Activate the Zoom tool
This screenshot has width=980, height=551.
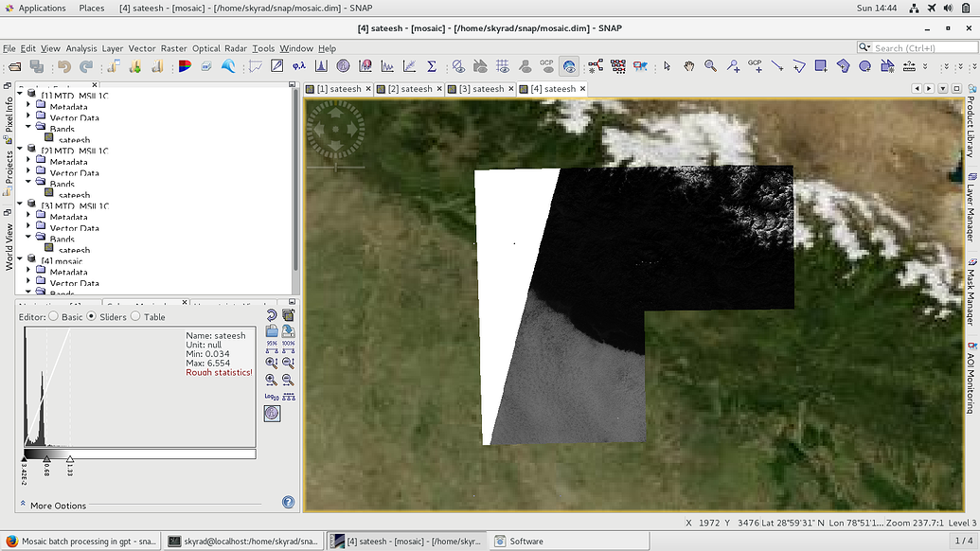tap(708, 66)
